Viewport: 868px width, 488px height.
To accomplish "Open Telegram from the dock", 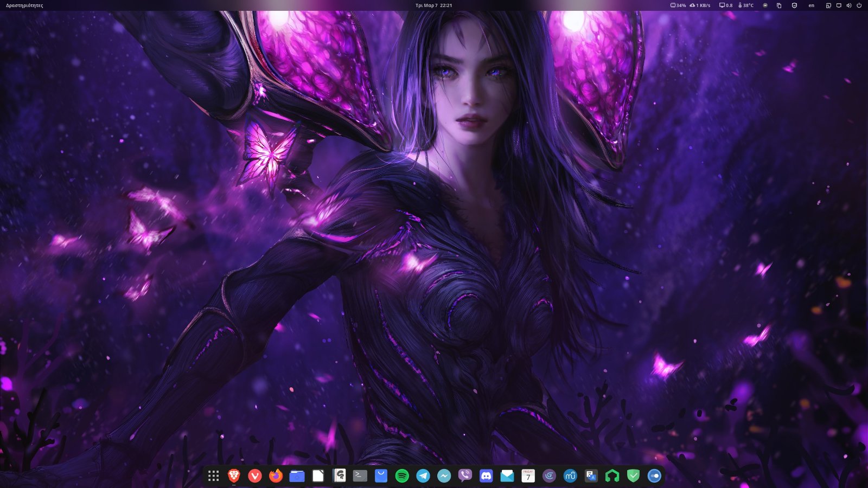I will point(423,476).
